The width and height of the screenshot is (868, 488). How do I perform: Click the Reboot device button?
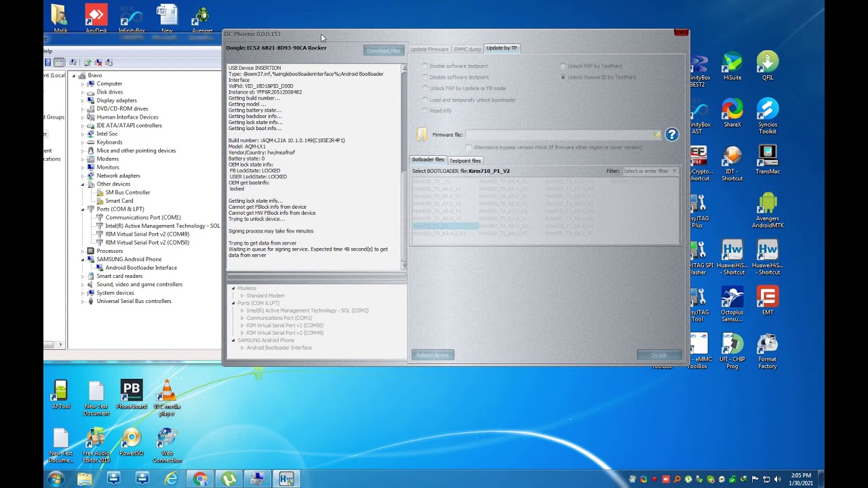[x=433, y=355]
